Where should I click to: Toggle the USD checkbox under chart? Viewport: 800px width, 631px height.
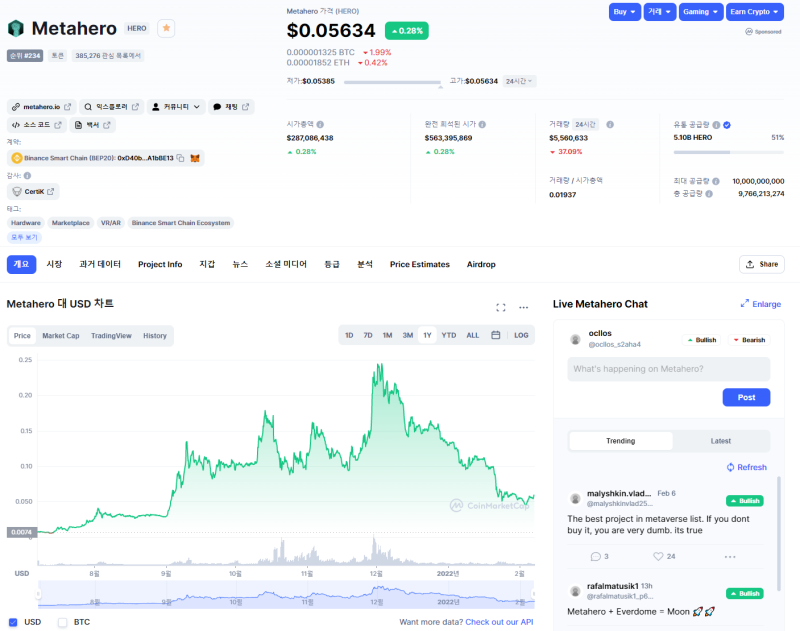tap(13, 622)
